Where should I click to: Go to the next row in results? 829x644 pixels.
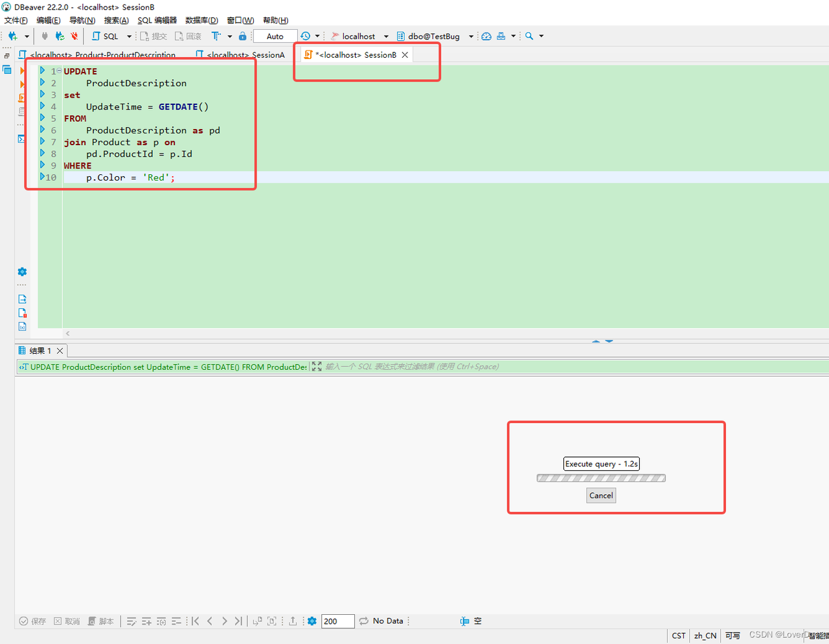point(224,621)
